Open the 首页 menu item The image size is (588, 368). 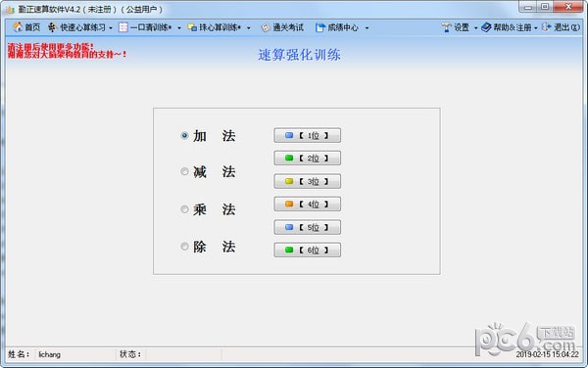pos(32,27)
